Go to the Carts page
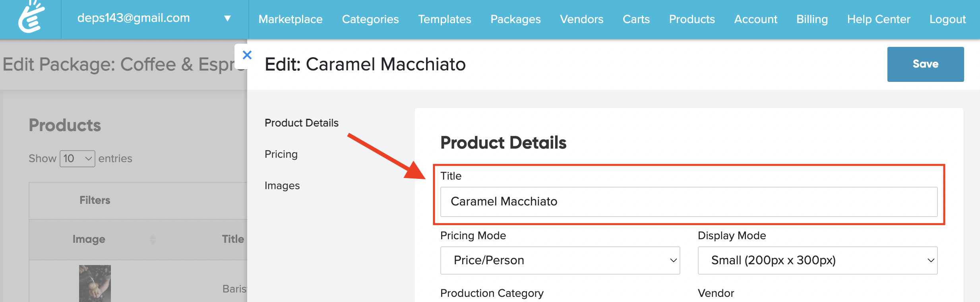980x302 pixels. 636,19
